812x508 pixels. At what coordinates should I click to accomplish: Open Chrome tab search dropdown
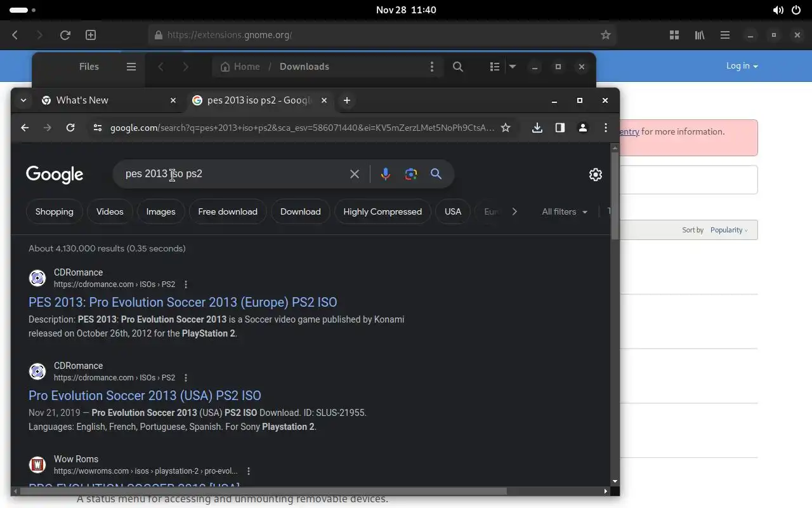23,100
